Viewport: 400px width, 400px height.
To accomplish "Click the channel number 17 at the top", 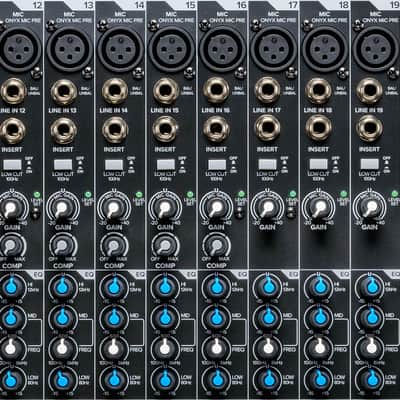I will coord(293,5).
